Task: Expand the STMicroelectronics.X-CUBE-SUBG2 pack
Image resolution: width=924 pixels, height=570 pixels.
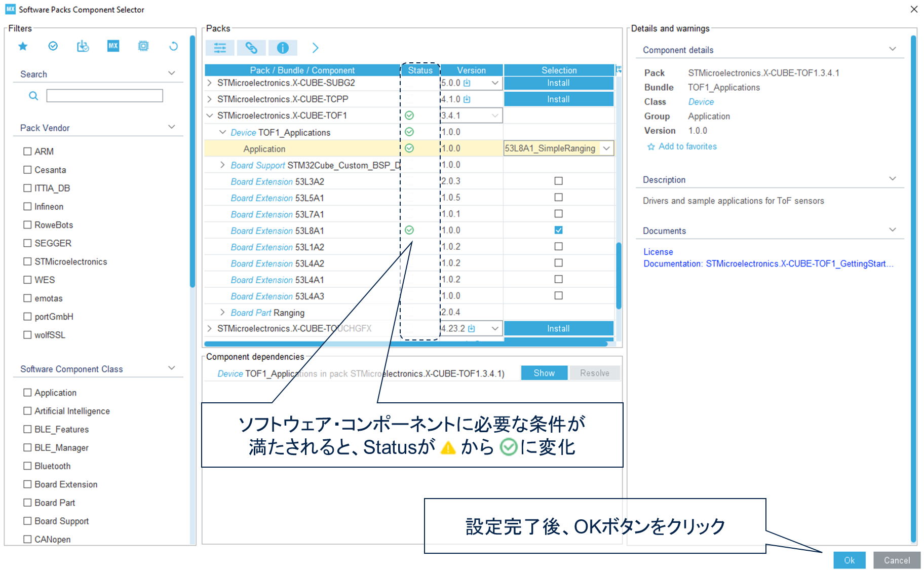Action: [210, 83]
